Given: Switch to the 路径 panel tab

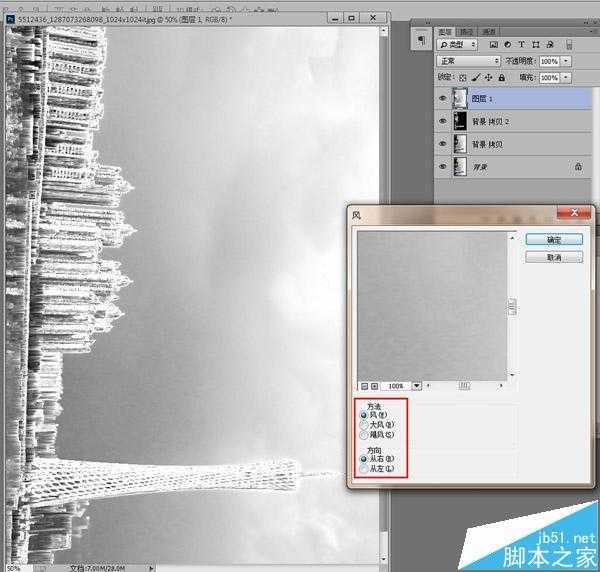Looking at the screenshot, I should 489,32.
